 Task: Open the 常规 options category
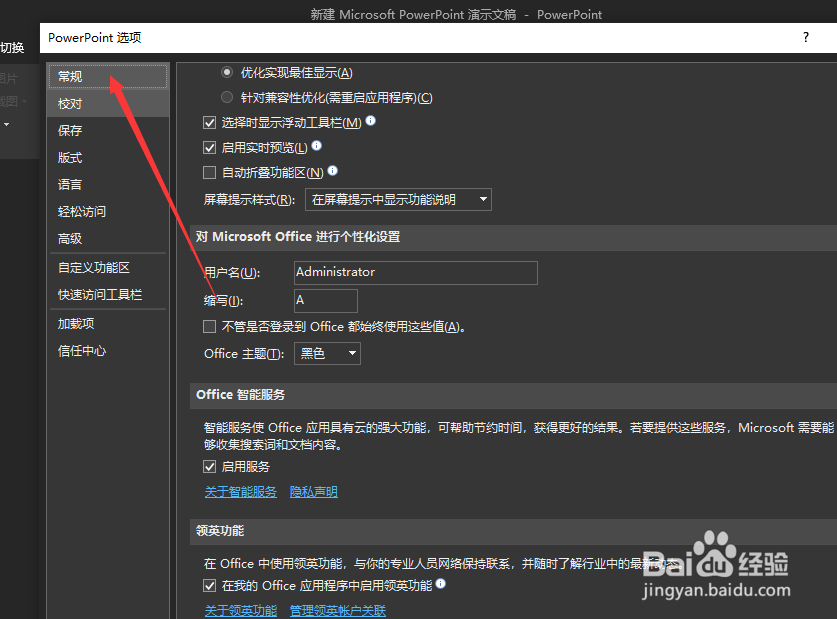tap(108, 76)
